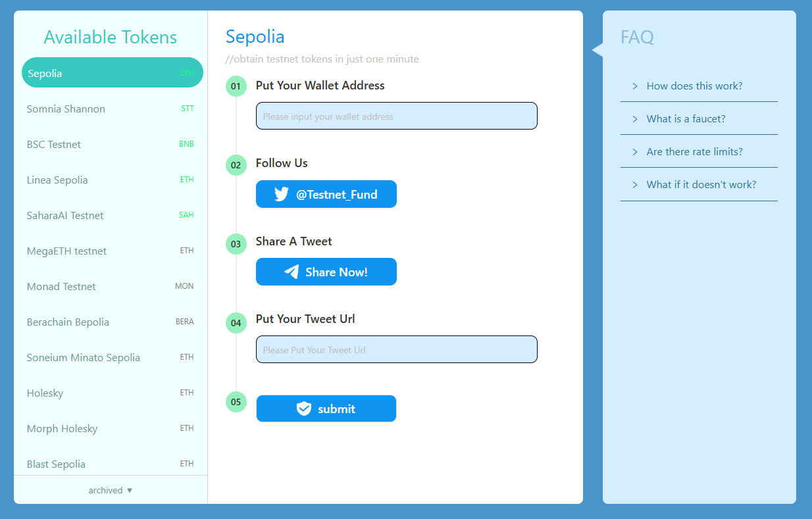Expand "Are there rate limits?" FAQ item

click(x=694, y=152)
